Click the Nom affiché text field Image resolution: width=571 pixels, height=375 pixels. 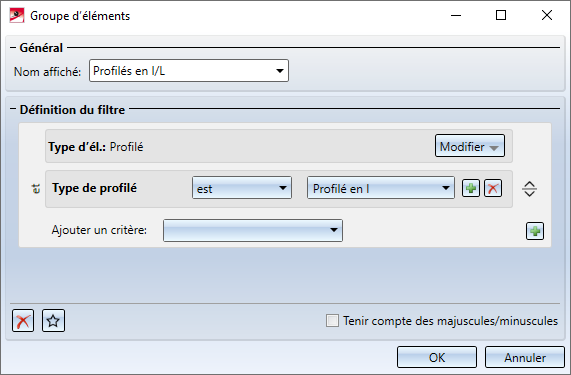(x=182, y=71)
